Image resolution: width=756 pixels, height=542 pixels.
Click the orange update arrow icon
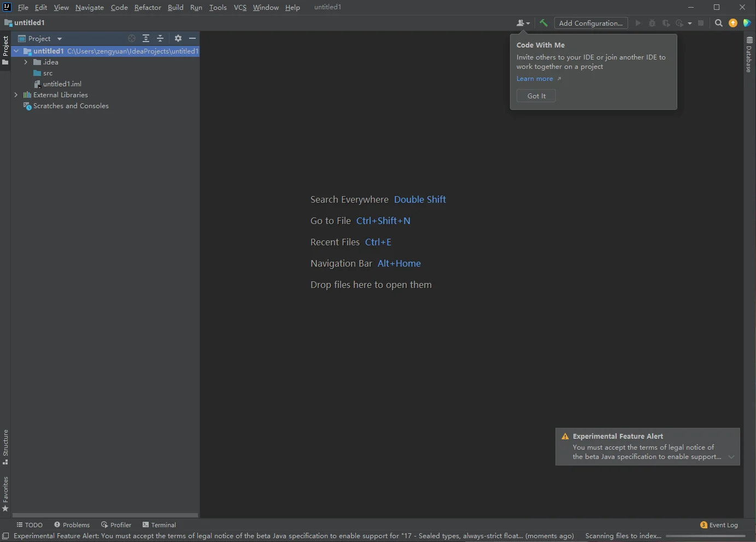733,23
